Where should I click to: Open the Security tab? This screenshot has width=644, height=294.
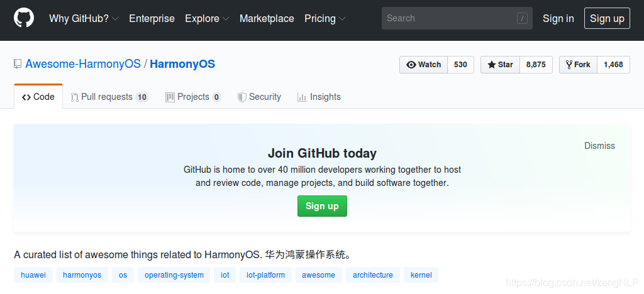[x=259, y=97]
